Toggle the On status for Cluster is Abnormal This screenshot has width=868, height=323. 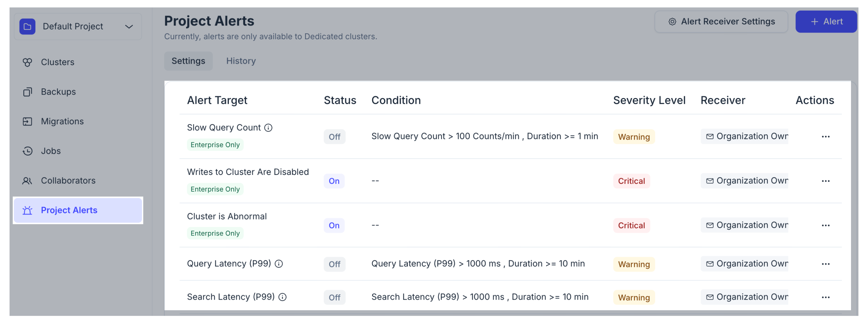pyautogui.click(x=334, y=226)
